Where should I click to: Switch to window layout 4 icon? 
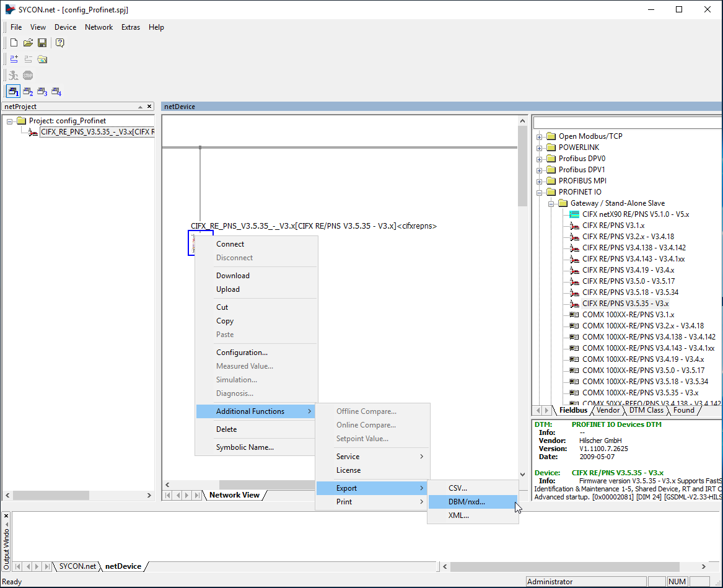[x=56, y=92]
